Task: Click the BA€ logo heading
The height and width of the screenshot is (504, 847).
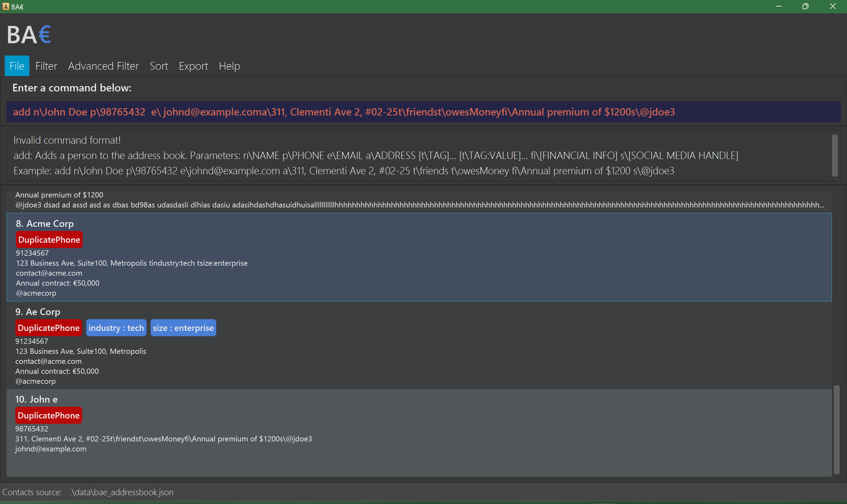Action: pos(29,35)
